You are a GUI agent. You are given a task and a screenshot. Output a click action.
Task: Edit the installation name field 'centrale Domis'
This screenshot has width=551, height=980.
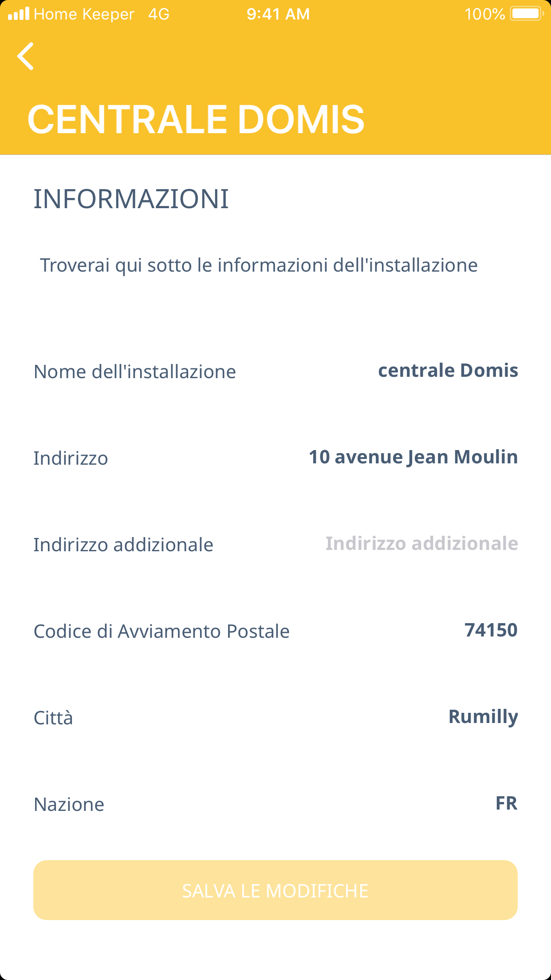(448, 371)
